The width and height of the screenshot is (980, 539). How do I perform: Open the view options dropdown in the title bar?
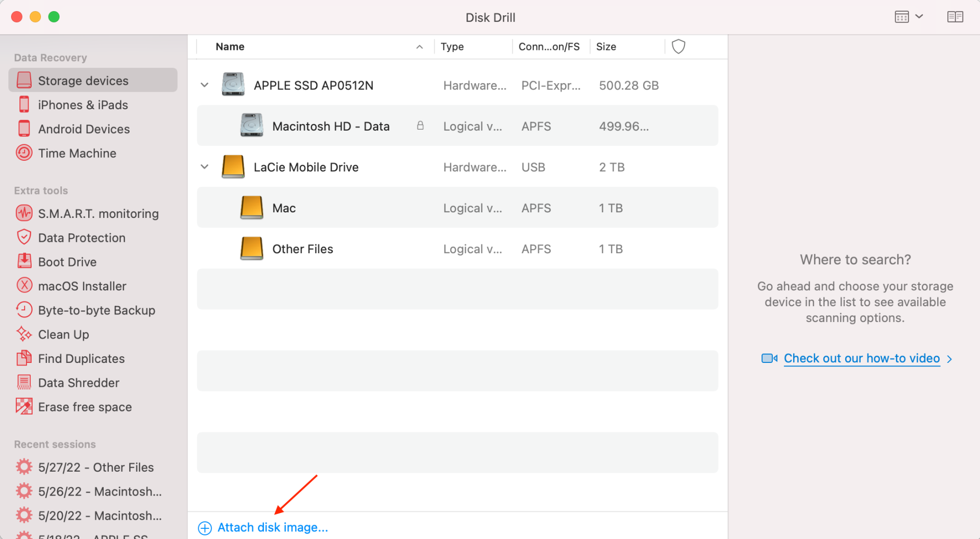coord(909,17)
